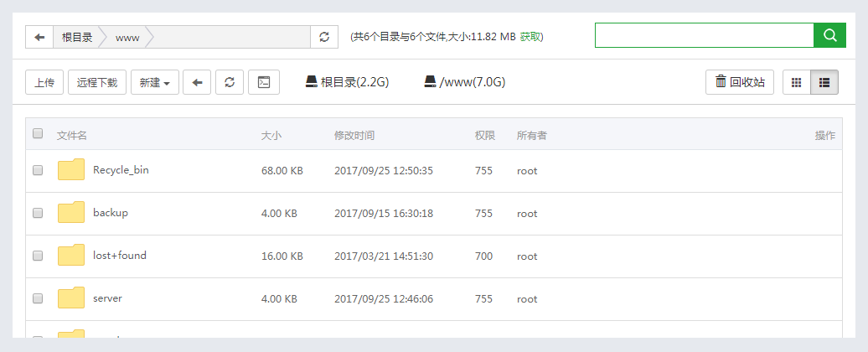Go back using the toolbar arrow button
The height and width of the screenshot is (352, 868).
(x=197, y=82)
